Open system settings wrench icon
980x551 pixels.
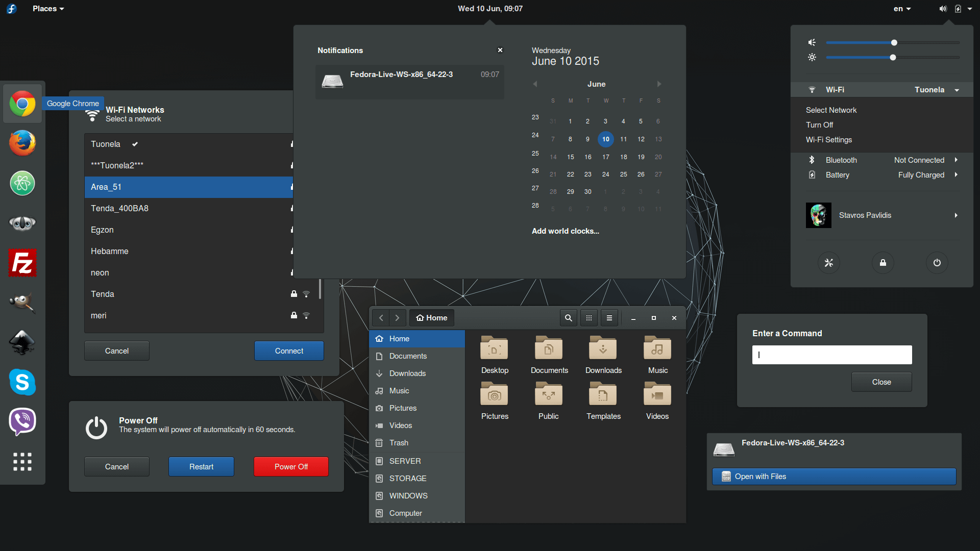tap(828, 263)
